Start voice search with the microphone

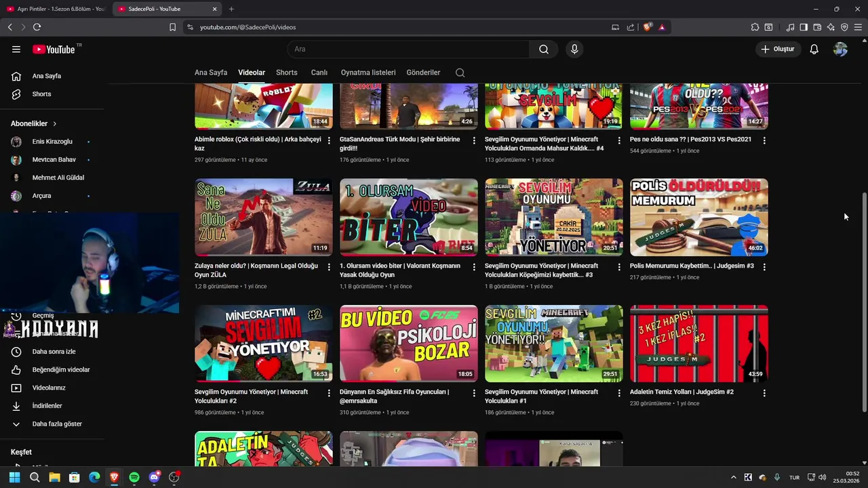[x=574, y=49]
